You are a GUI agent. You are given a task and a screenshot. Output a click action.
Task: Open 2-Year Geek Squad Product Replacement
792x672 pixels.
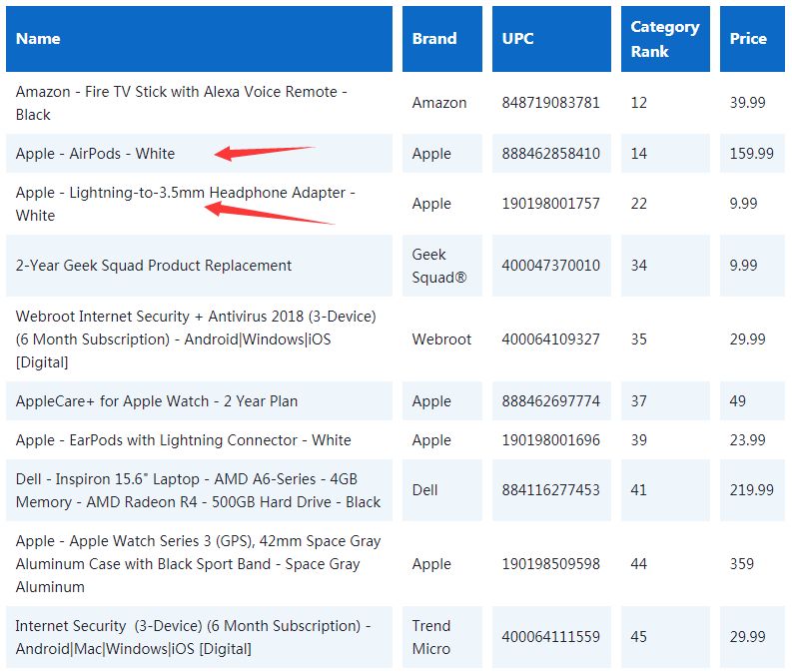click(x=154, y=266)
